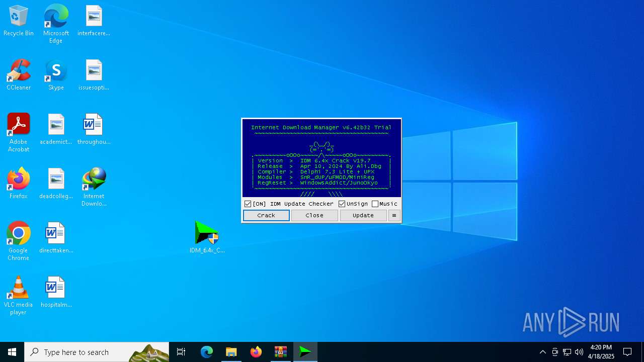The image size is (644, 362).
Task: Select the deadcolleg... image file icon
Action: [x=56, y=184]
